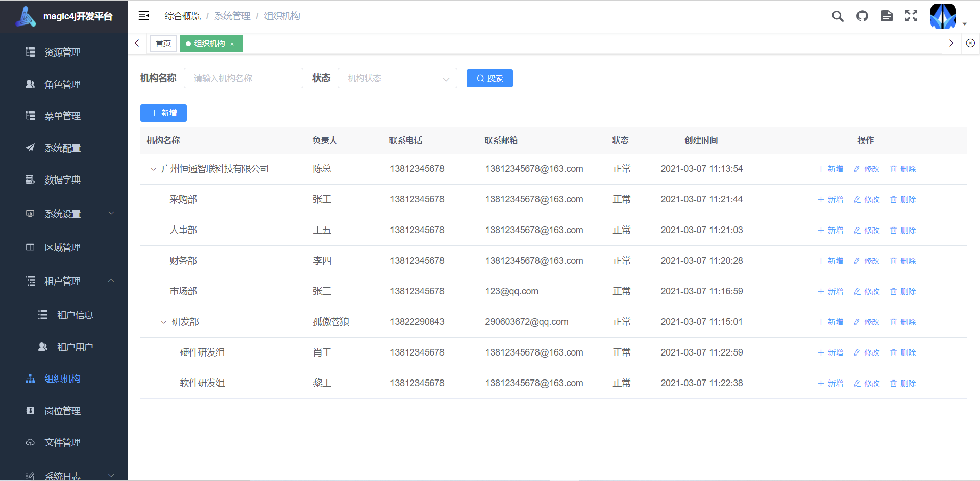980x481 pixels.
Task: Click 新增 in the 人事部 row
Action: click(x=830, y=230)
